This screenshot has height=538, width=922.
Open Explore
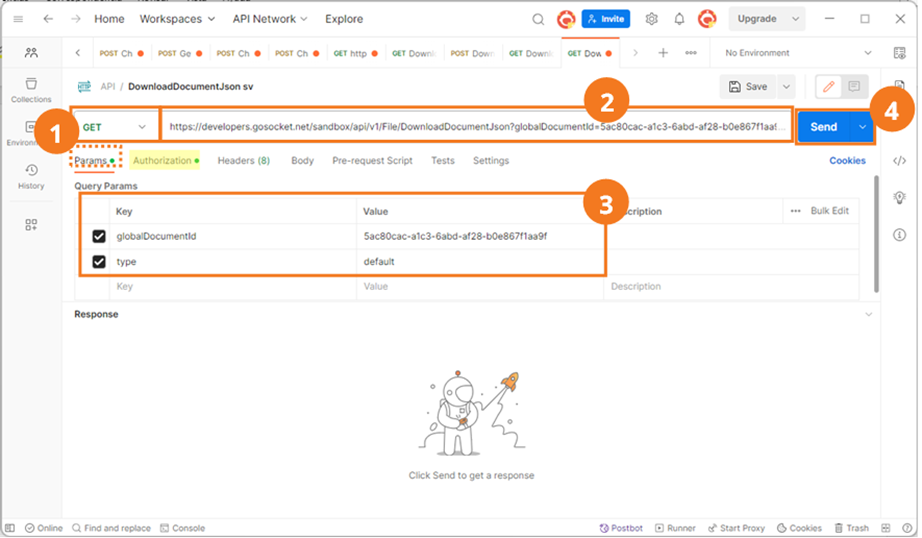[x=344, y=19]
